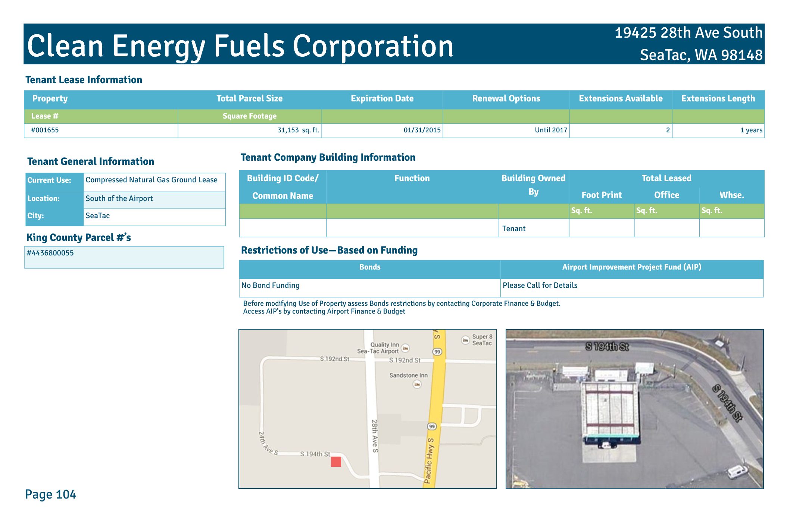Click the Compressed Natural Gas Ground Lease text
The width and height of the screenshot is (812, 525).
click(152, 180)
